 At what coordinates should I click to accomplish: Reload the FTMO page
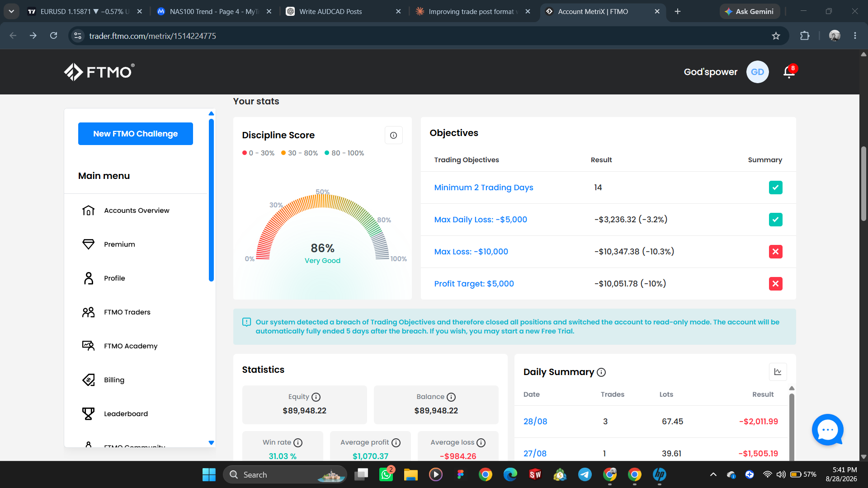[53, 36]
